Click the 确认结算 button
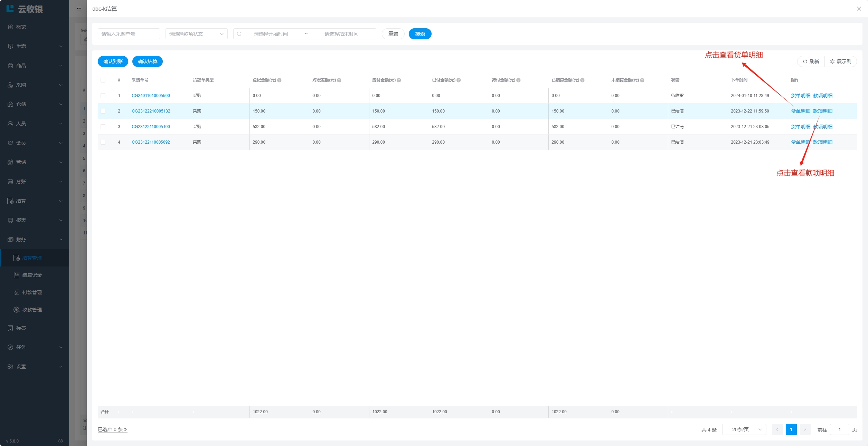This screenshot has width=868, height=446. [x=147, y=61]
